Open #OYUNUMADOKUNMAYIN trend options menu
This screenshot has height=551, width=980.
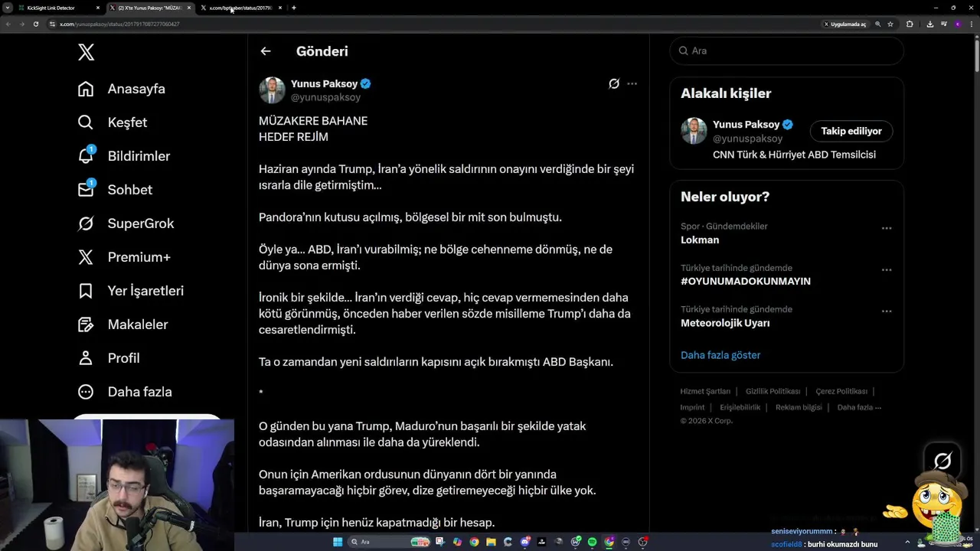coord(887,269)
